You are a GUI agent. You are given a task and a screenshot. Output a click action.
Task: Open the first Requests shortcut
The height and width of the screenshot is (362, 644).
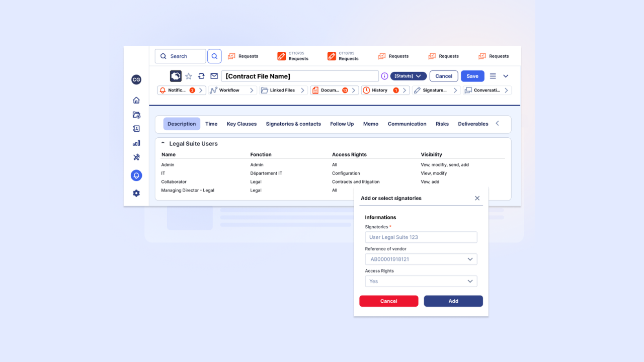pyautogui.click(x=243, y=56)
